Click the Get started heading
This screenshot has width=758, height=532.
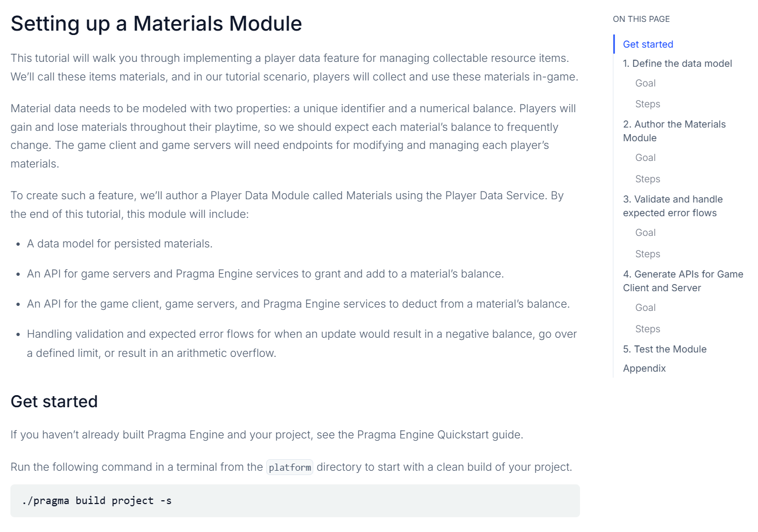click(x=54, y=401)
